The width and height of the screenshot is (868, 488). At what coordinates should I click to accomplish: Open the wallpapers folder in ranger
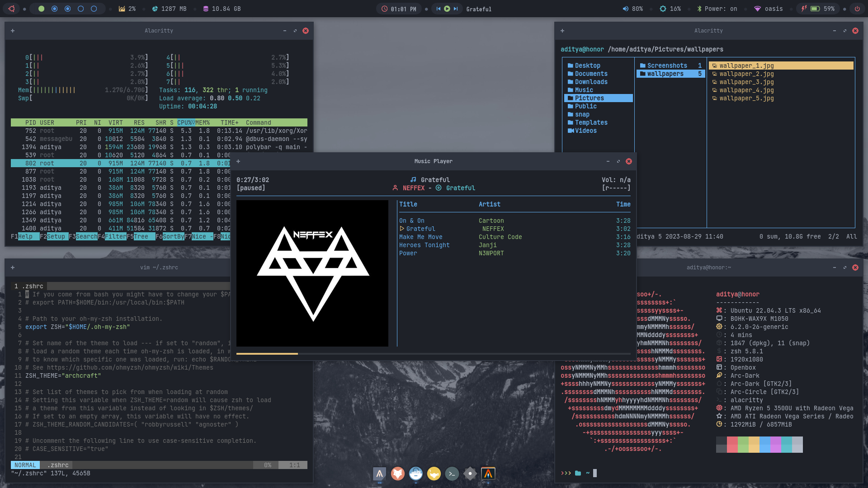coord(665,74)
